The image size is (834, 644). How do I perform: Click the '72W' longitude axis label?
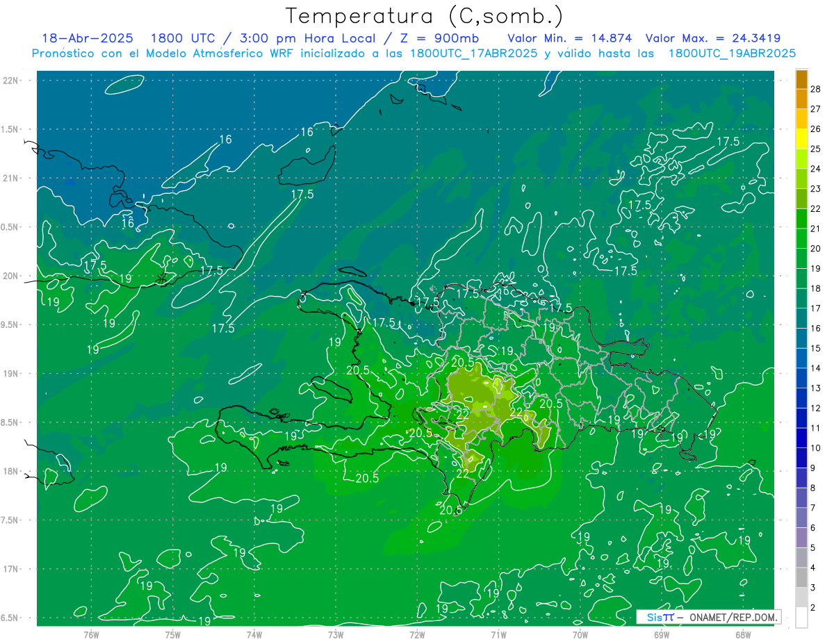[x=417, y=635]
